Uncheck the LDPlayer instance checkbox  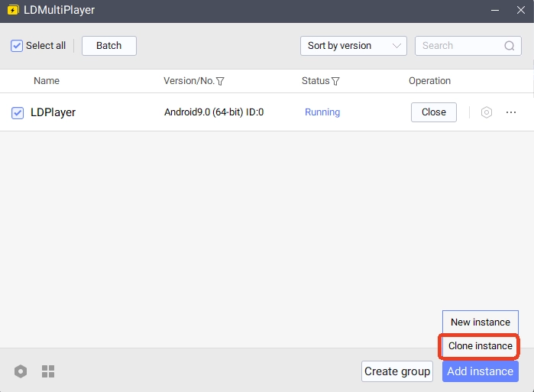click(x=18, y=113)
